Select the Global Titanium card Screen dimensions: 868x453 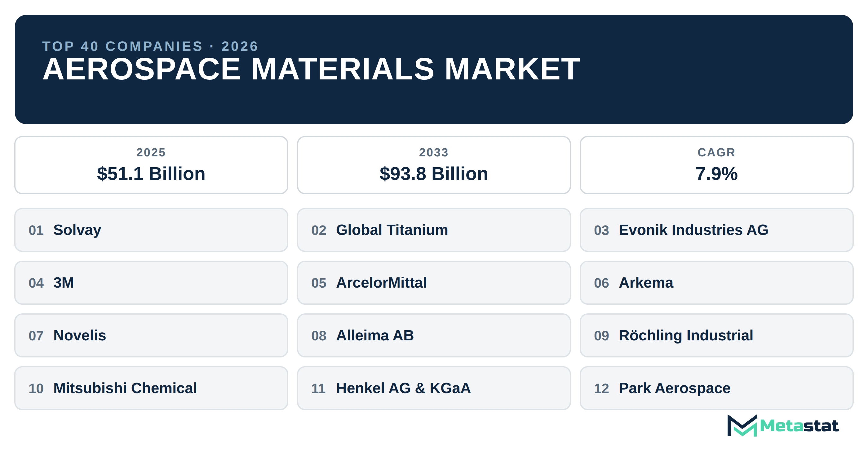434,230
